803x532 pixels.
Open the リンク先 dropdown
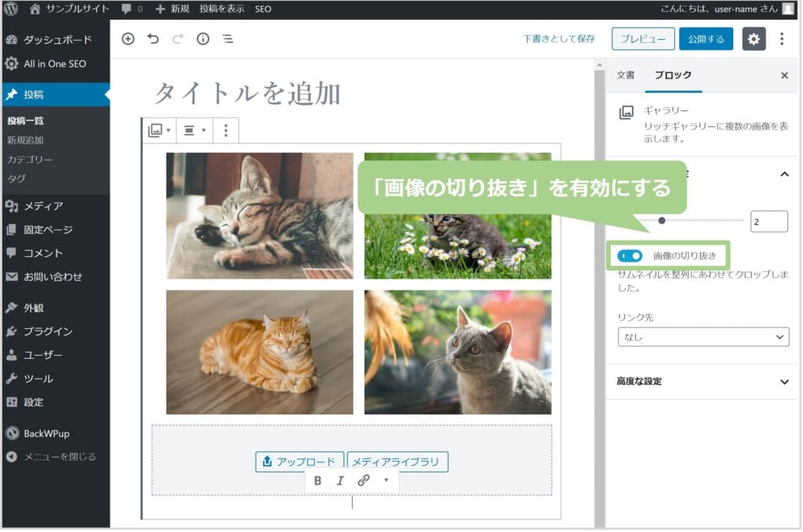point(703,337)
